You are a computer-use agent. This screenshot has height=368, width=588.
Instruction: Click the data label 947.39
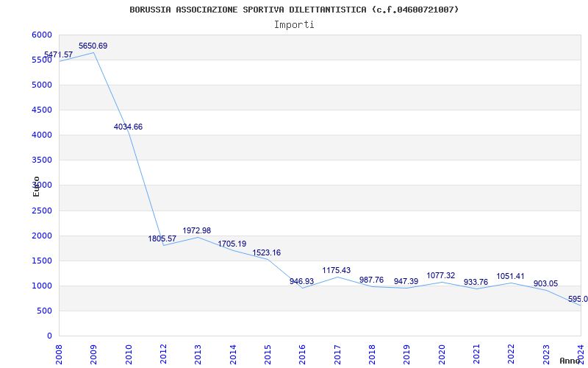pyautogui.click(x=406, y=281)
